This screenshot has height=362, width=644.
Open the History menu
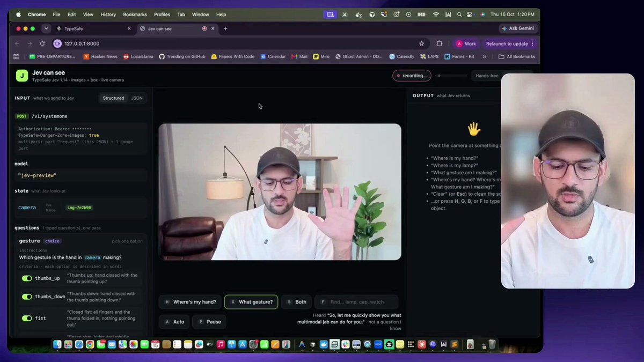108,14
